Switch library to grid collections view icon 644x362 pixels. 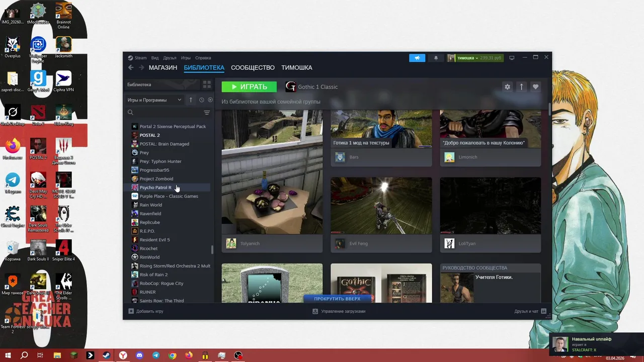click(207, 84)
